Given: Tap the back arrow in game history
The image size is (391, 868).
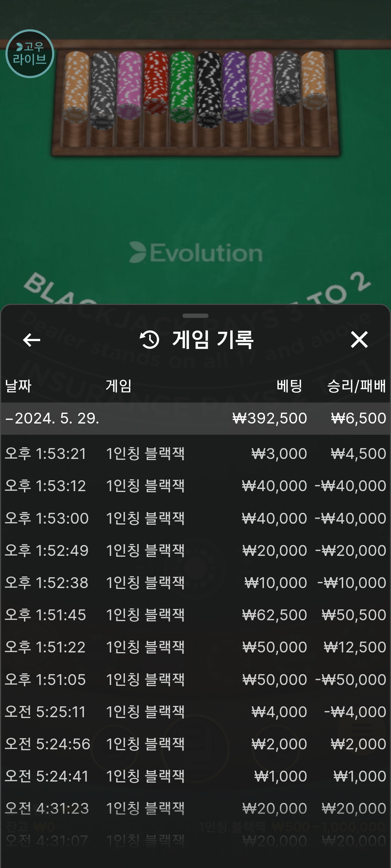Looking at the screenshot, I should [x=31, y=340].
